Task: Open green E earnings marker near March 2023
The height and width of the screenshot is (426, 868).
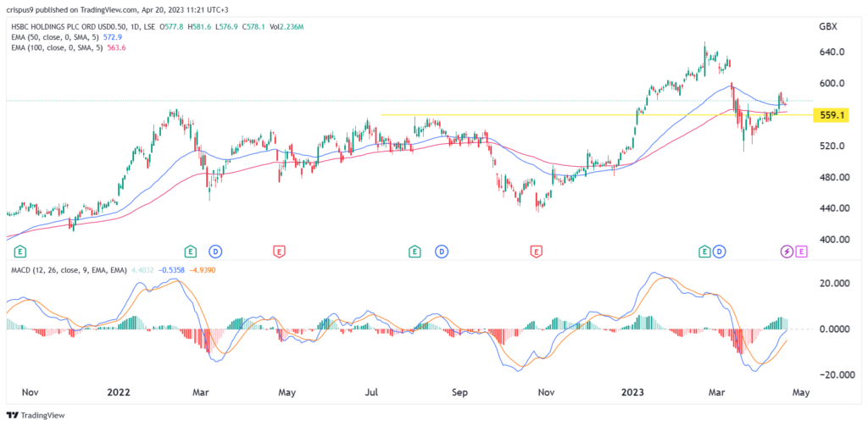Action: (x=704, y=252)
